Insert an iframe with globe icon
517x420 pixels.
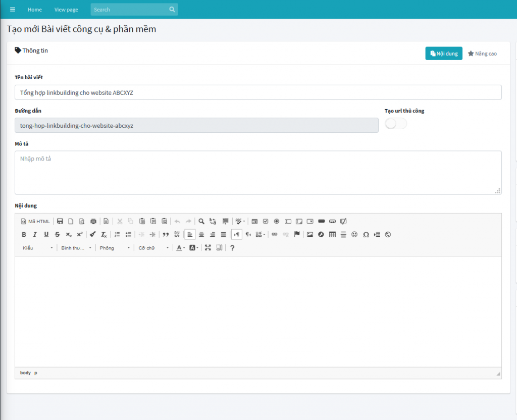pyautogui.click(x=388, y=234)
